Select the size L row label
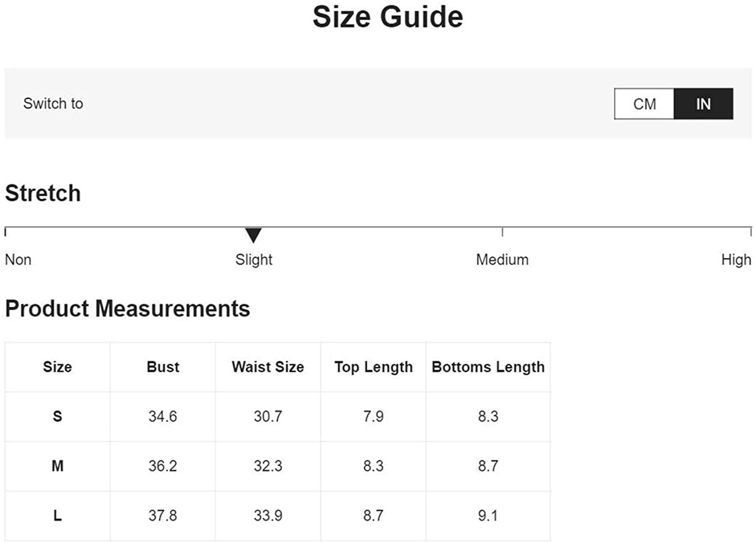 (58, 515)
